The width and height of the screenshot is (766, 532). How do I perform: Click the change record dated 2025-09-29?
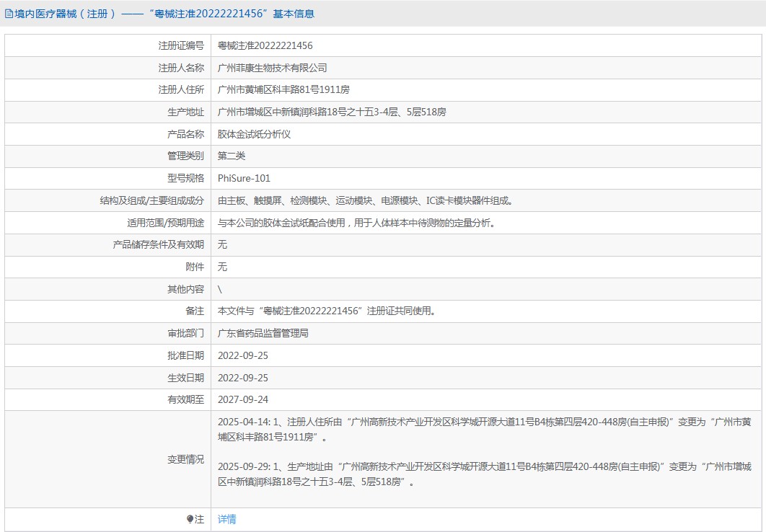(x=484, y=474)
